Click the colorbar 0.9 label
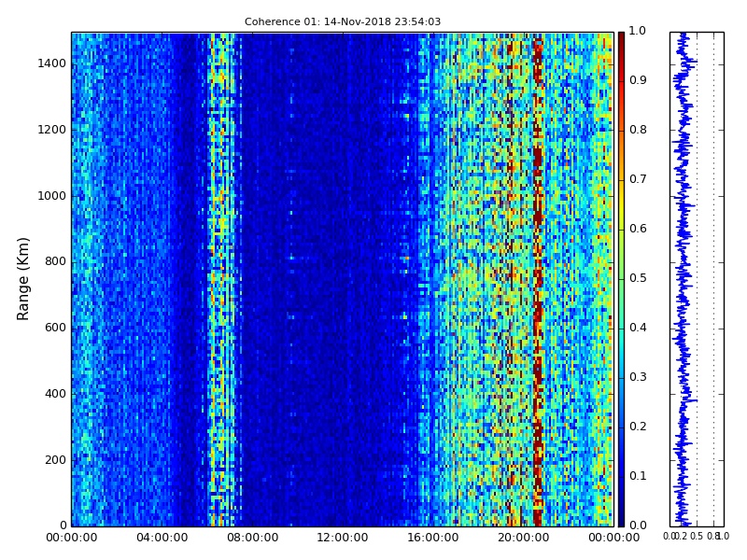Viewport: 747px width, 560px height. click(638, 80)
